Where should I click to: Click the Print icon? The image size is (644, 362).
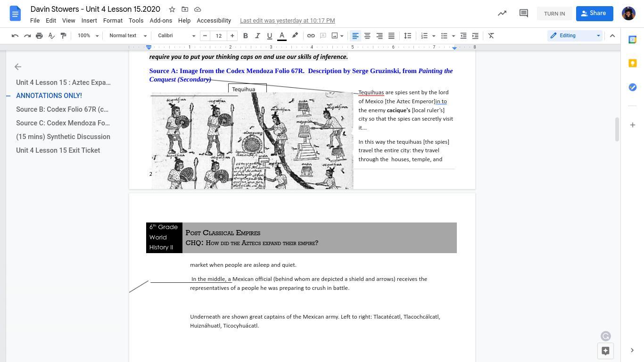tap(39, 36)
